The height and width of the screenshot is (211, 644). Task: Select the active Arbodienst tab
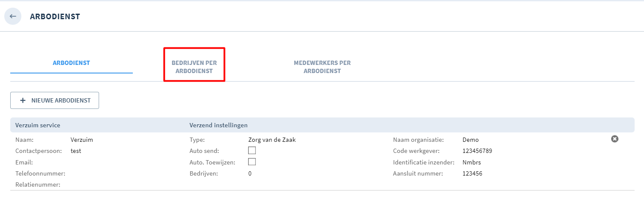71,63
